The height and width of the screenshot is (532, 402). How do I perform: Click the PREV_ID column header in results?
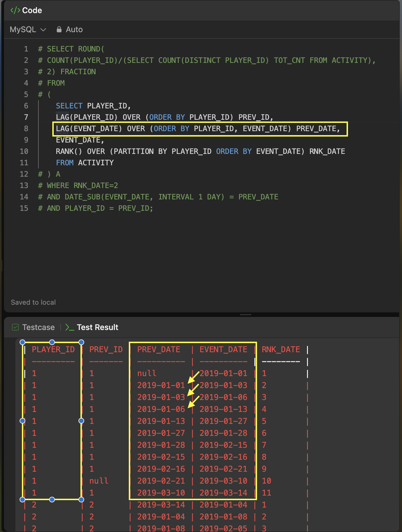[x=106, y=349]
